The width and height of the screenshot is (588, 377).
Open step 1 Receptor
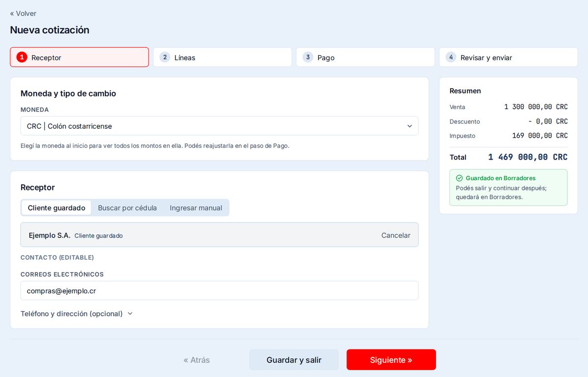79,57
